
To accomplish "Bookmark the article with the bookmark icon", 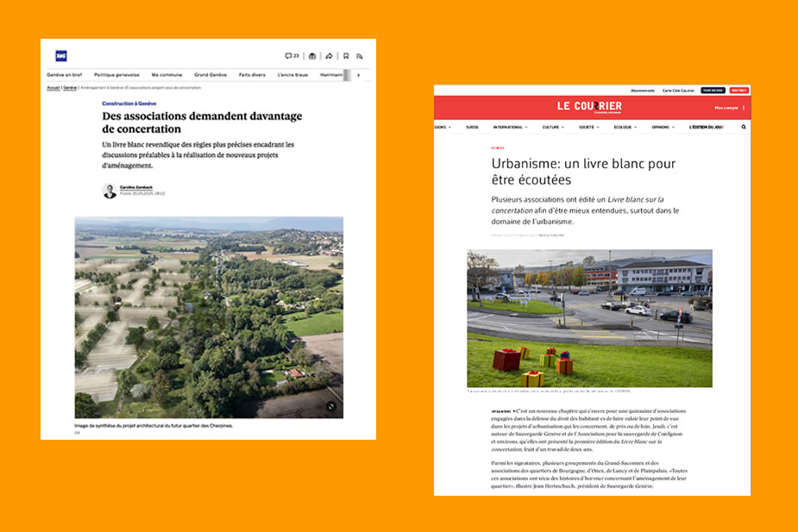I will [345, 56].
